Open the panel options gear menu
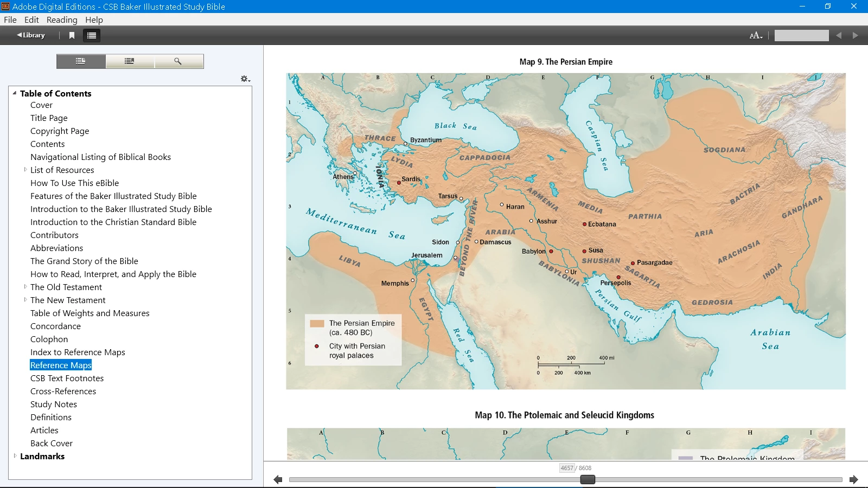The height and width of the screenshot is (488, 868). click(x=245, y=79)
